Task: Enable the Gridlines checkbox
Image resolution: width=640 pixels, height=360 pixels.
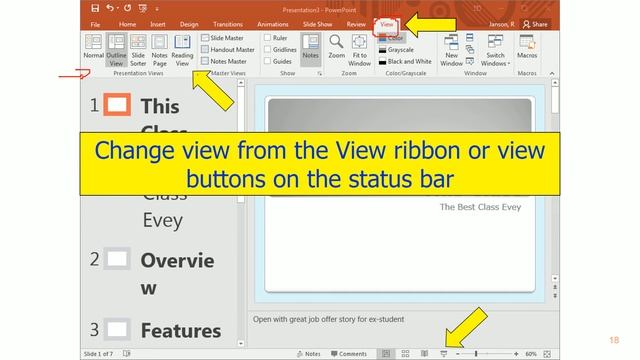Action: pyautogui.click(x=267, y=49)
